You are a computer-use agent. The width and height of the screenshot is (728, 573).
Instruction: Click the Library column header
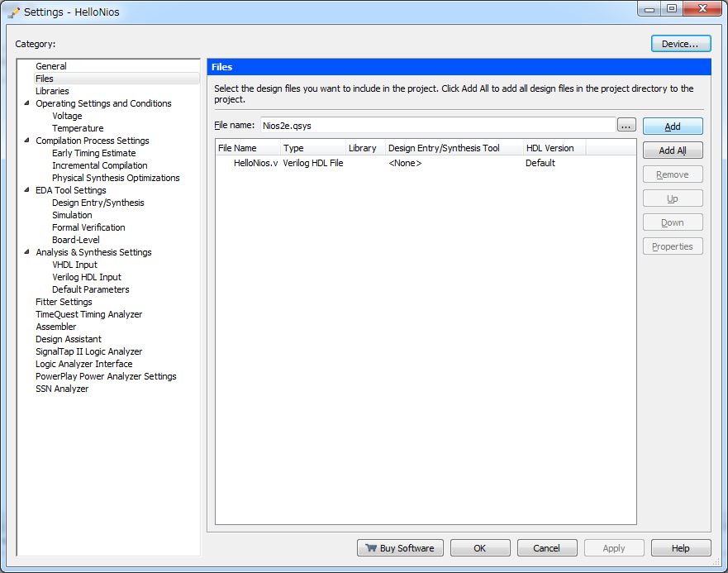[x=366, y=148]
